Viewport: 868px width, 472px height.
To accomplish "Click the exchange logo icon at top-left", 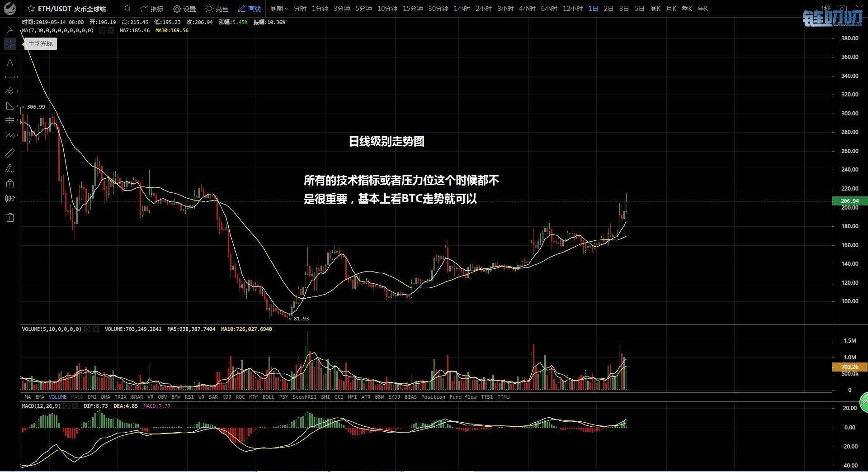I will [x=10, y=8].
